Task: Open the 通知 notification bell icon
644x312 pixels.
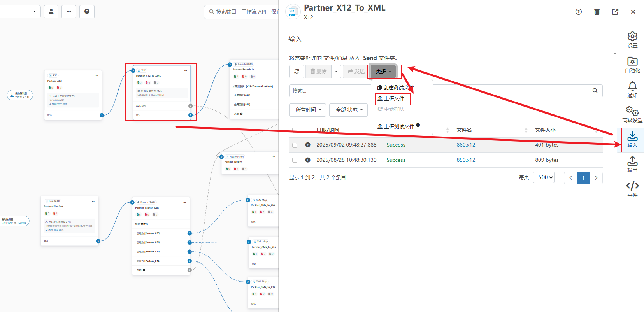Action: (632, 89)
